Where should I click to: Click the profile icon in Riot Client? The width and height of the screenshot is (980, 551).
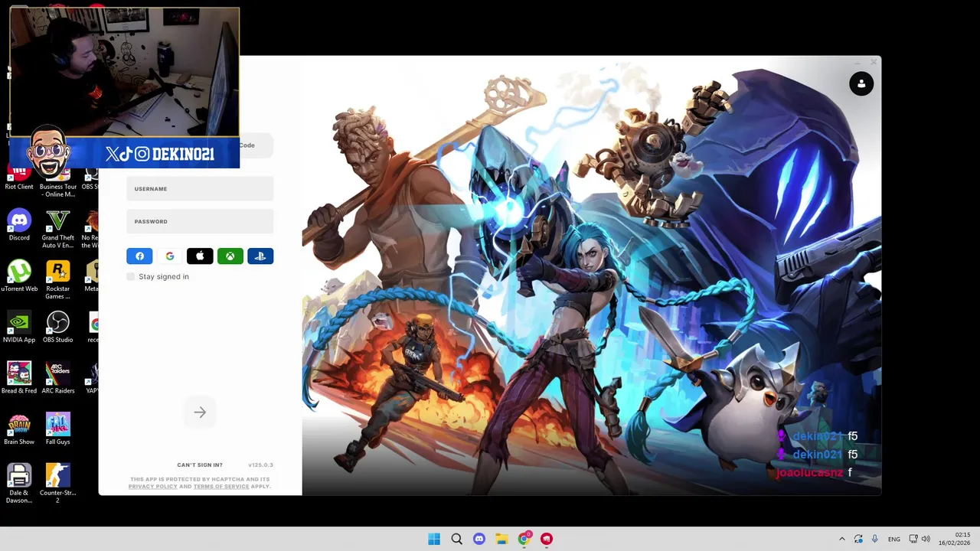tap(861, 84)
